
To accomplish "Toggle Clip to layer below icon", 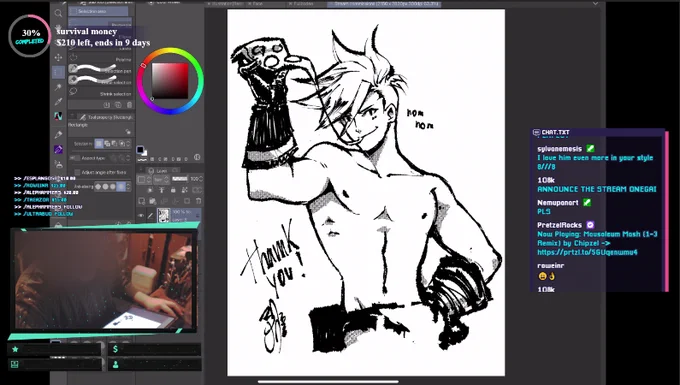I will tap(150, 190).
